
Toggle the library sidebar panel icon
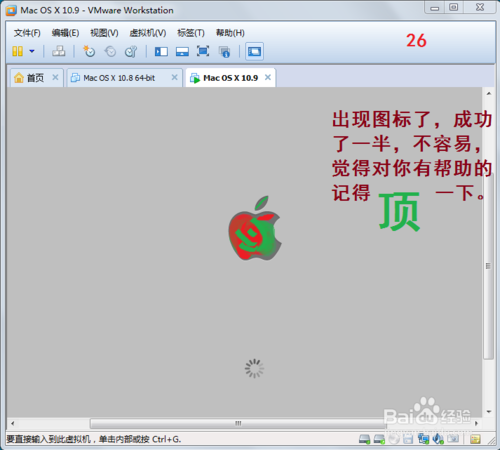[x=161, y=51]
